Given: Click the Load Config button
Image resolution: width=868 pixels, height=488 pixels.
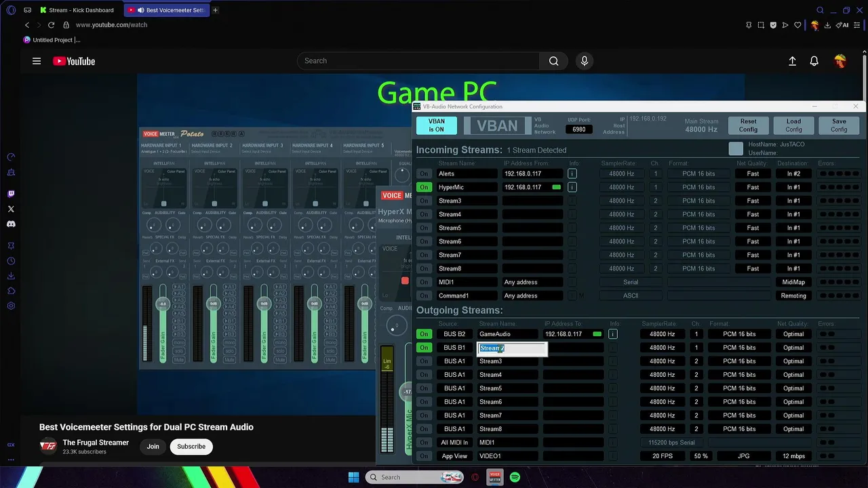Looking at the screenshot, I should [x=793, y=125].
